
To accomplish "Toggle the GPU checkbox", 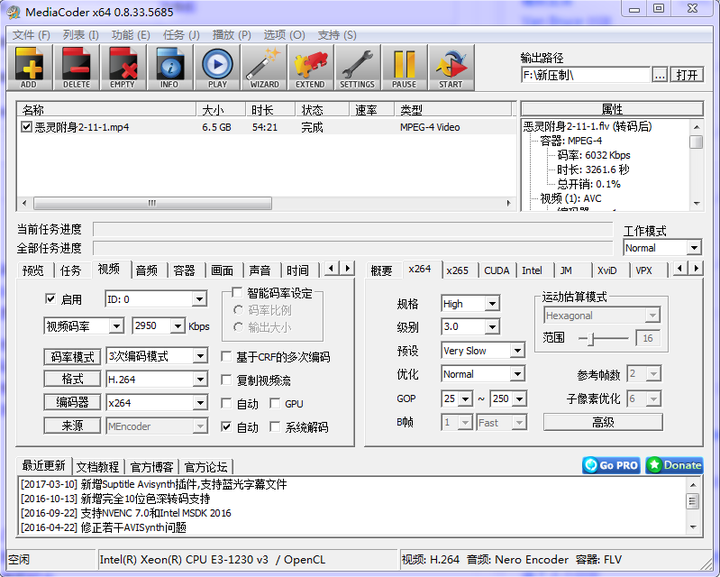I will pyautogui.click(x=275, y=403).
